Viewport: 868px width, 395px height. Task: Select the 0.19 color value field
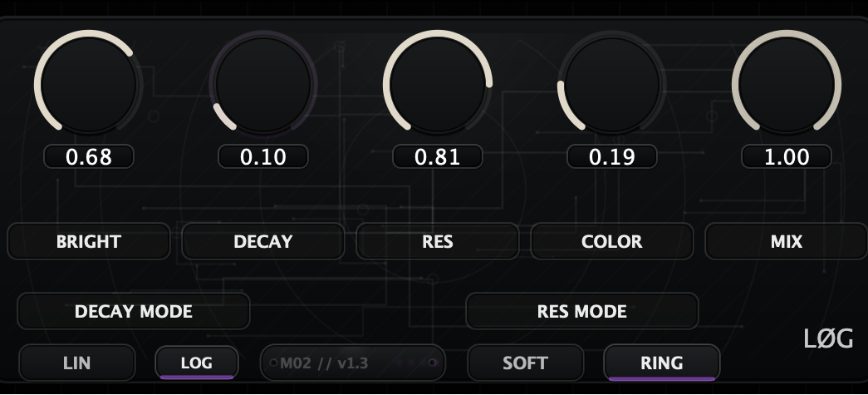point(611,157)
